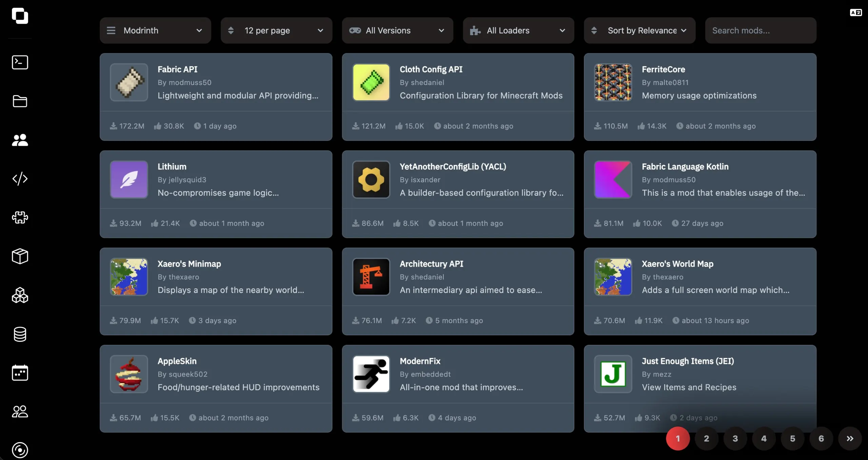The height and width of the screenshot is (460, 868).
Task: Go to page 5 in pagination
Action: [792, 438]
